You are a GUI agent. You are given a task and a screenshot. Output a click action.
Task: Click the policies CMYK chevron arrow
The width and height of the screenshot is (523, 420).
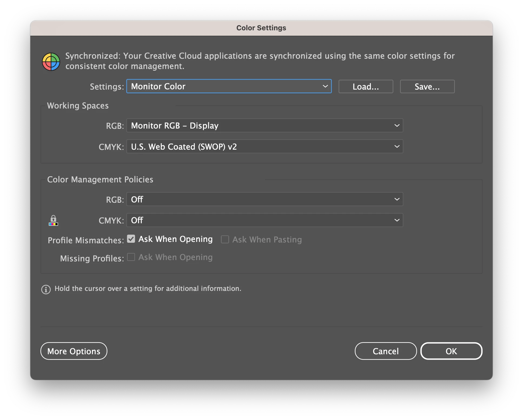(x=397, y=220)
